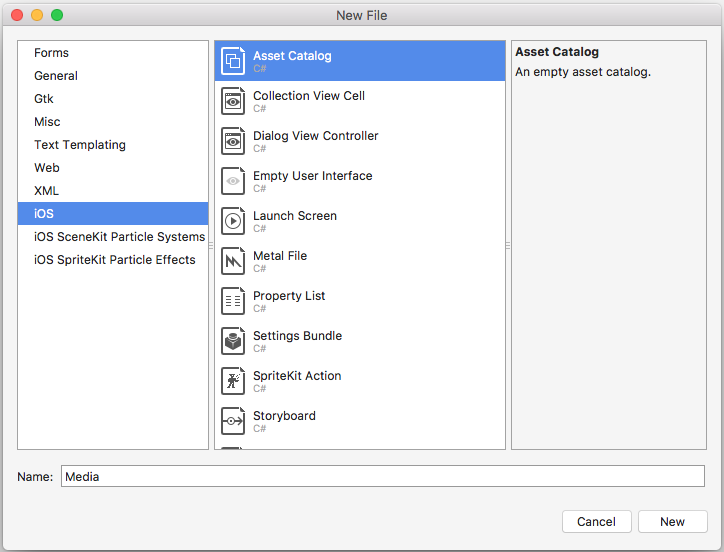Choose the Web category

(x=113, y=168)
